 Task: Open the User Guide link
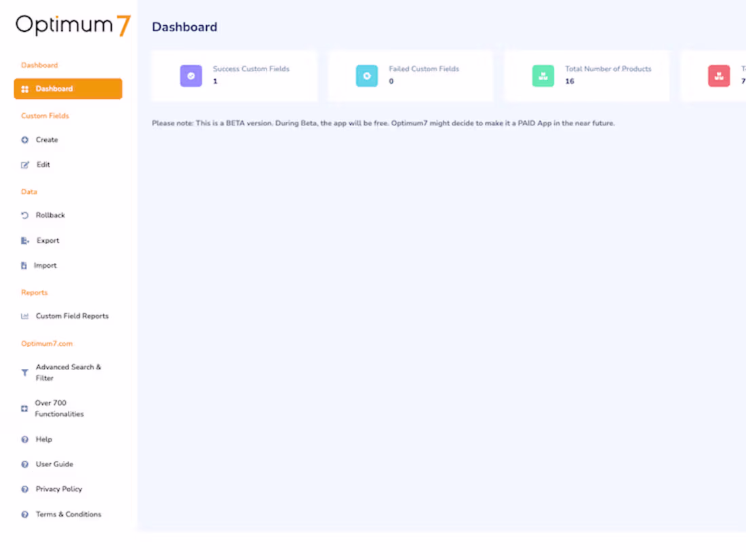point(54,464)
